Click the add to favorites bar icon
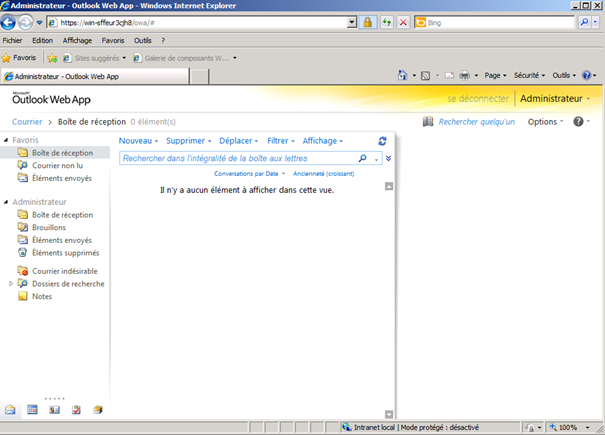The height and width of the screenshot is (435, 605). pos(52,58)
